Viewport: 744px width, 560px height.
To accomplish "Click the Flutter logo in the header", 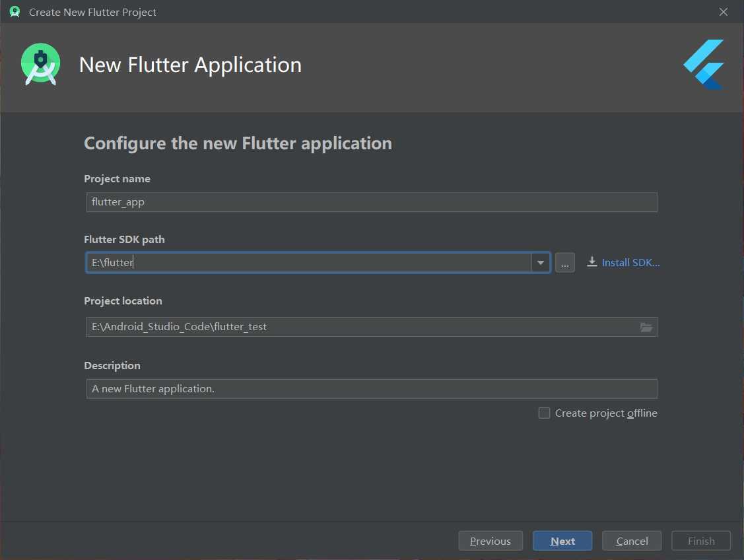I will 704,65.
